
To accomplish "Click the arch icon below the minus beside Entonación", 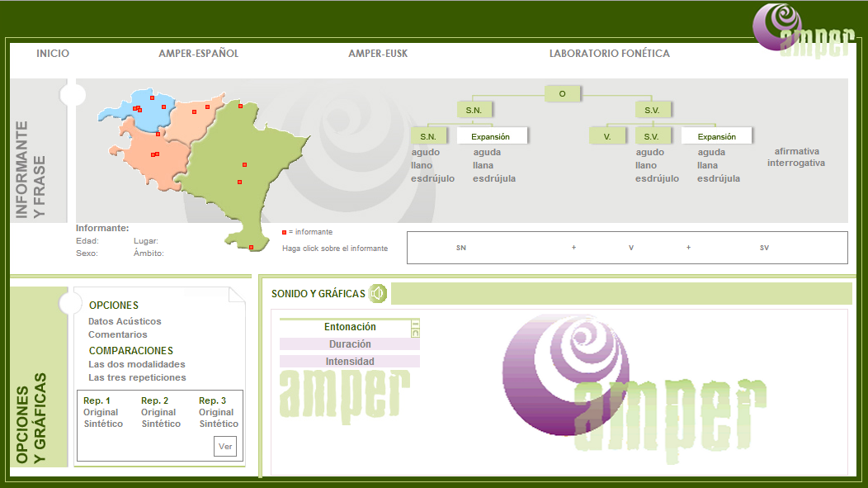I will pos(415,333).
